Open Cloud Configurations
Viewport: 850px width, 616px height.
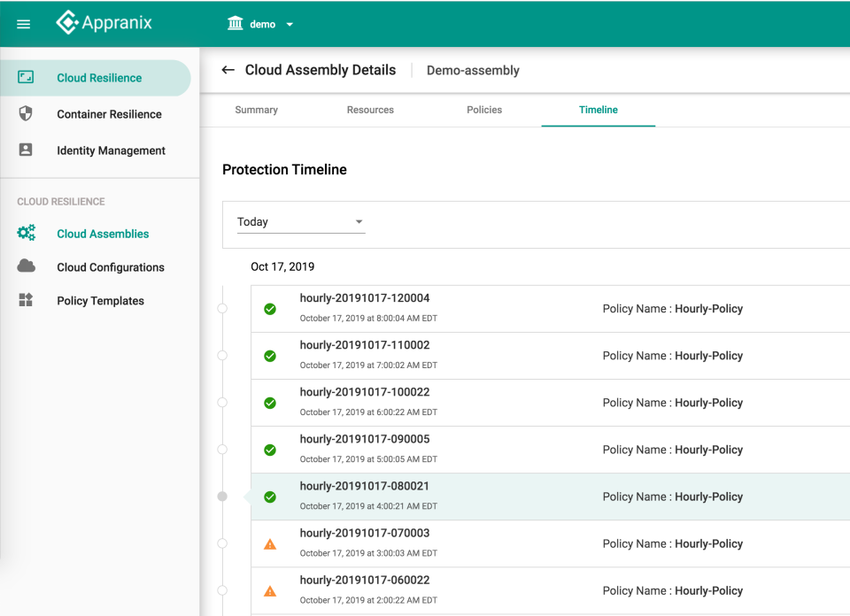pos(110,266)
